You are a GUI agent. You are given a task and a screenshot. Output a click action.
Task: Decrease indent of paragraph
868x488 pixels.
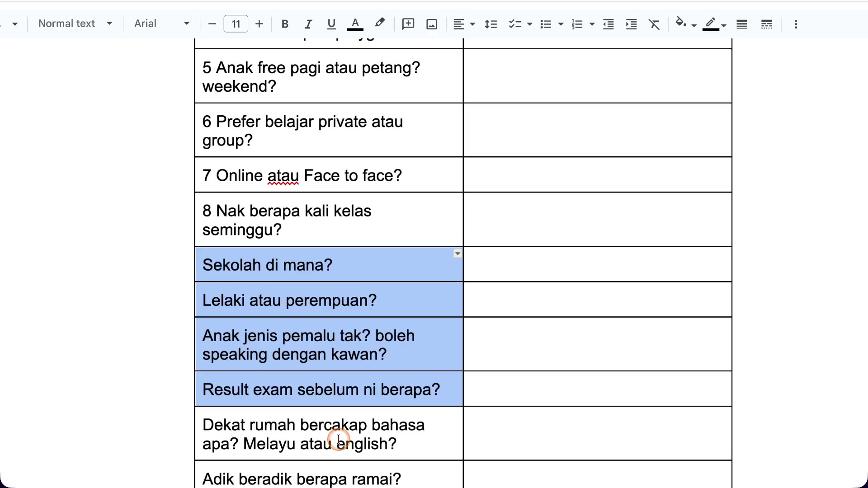[x=609, y=24]
